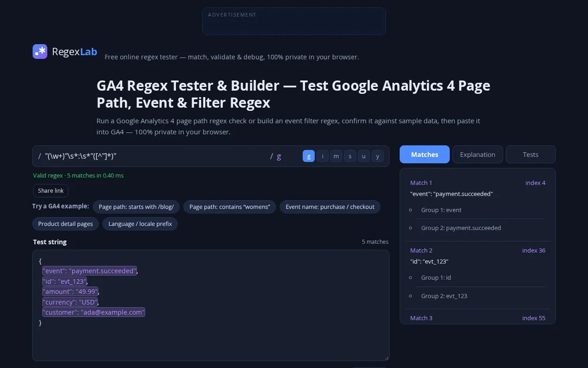Click the 'Match 2' header in results
Image resolution: width=588 pixels, height=368 pixels.
tap(421, 251)
